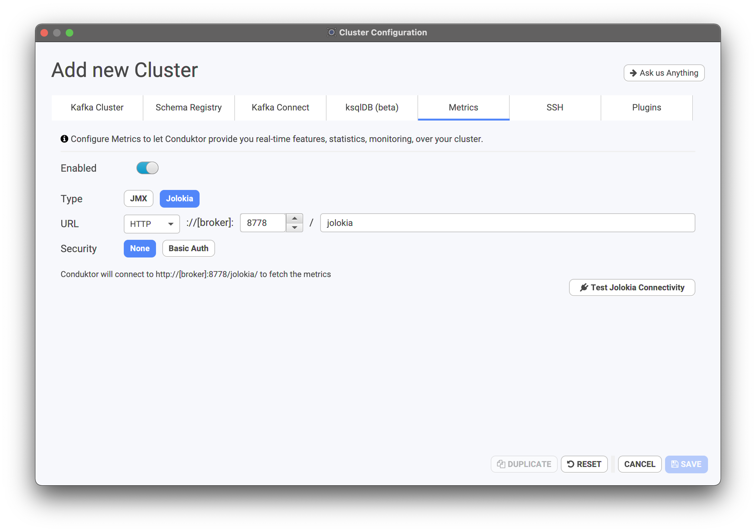Screen dimensions: 756x532
Task: Open the Kafka Connect tab
Action: tap(280, 108)
